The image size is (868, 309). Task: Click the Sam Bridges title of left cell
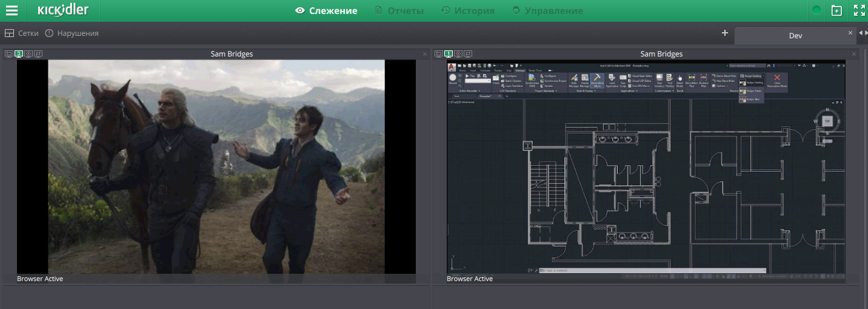232,54
